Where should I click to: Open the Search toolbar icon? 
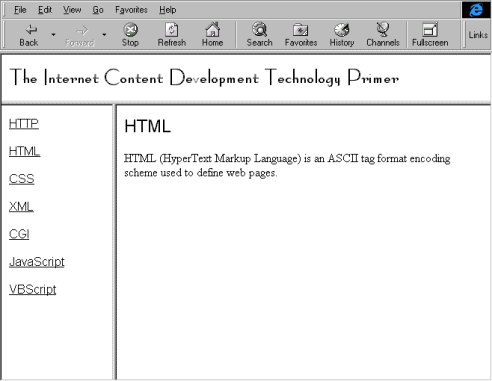[259, 29]
